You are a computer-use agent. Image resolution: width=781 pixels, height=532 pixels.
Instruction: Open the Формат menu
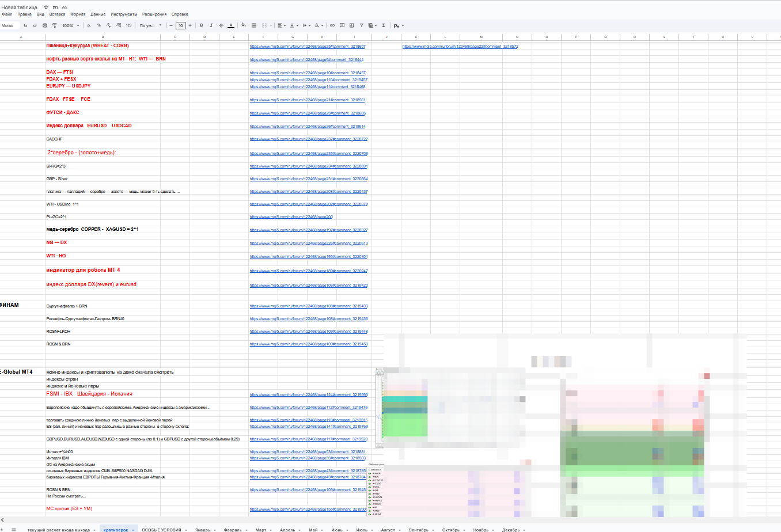pos(78,14)
